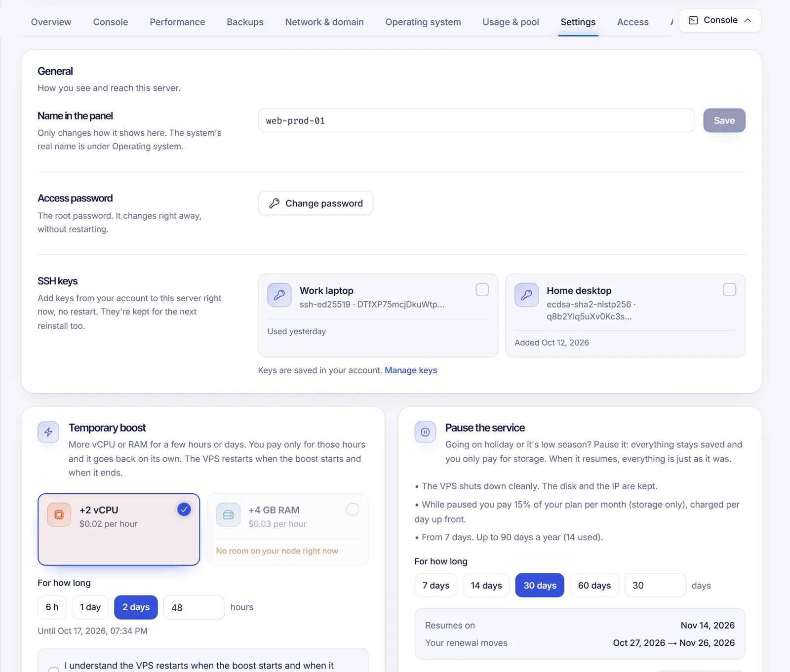The width and height of the screenshot is (790, 672).
Task: Open the Operating system tab
Action: point(423,22)
